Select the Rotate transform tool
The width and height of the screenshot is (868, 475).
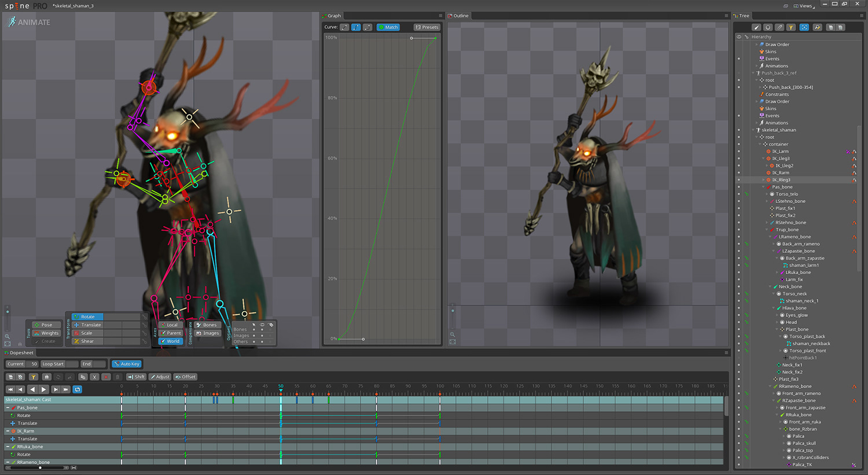coord(87,316)
